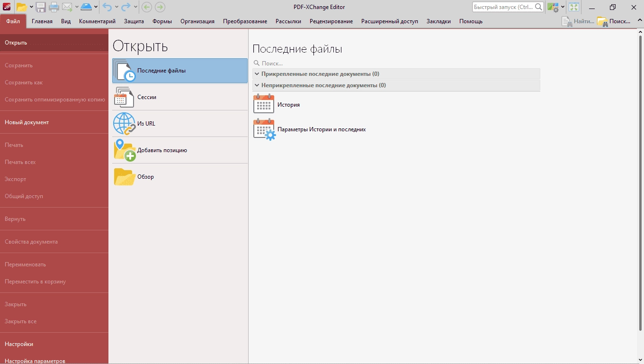This screenshot has height=364, width=644.
Task: Click the Open folder icon in quick toolbar
Action: 22,7
